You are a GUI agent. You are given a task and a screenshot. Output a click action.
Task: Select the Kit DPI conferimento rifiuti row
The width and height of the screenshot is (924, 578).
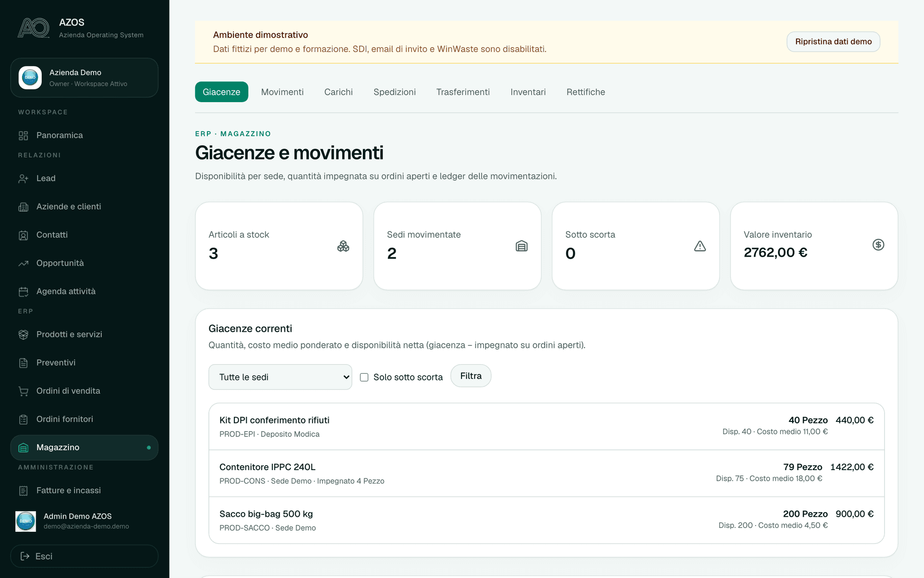546,427
